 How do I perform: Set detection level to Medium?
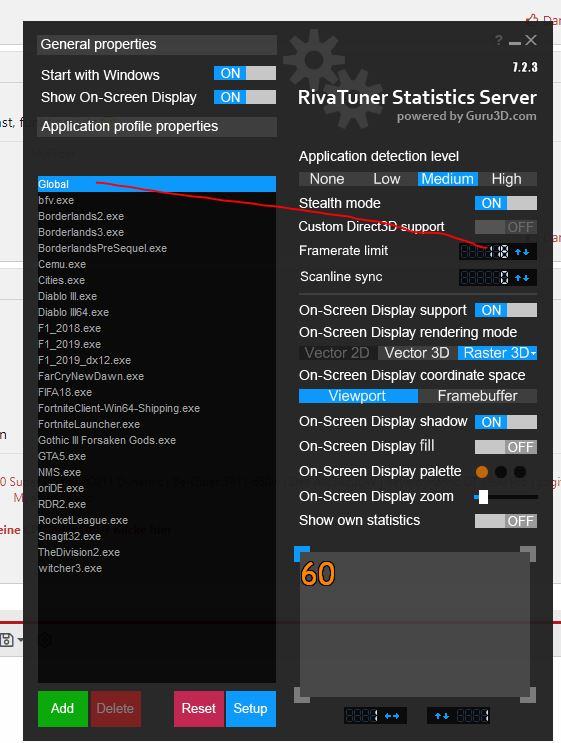point(447,179)
